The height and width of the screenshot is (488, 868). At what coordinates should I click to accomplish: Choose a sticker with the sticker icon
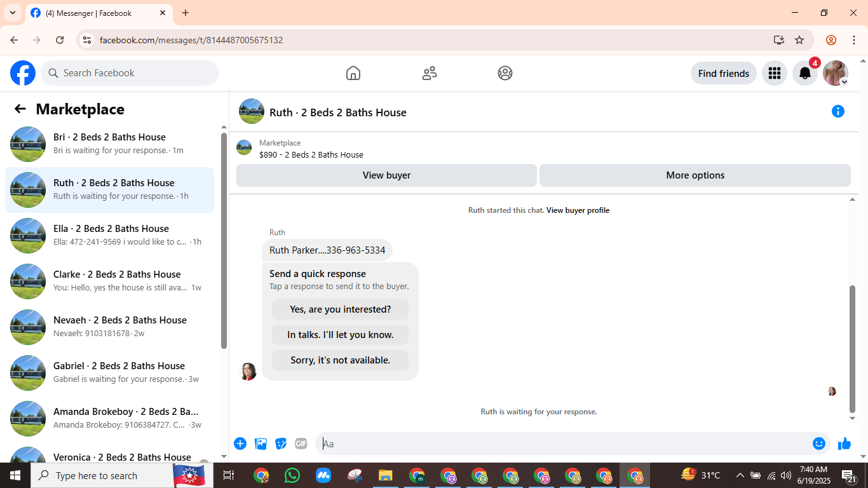click(281, 444)
